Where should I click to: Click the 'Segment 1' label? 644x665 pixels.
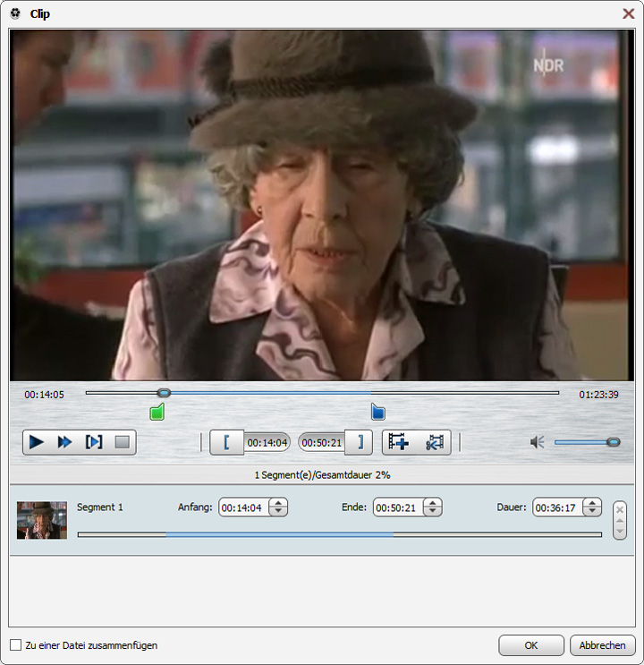(100, 507)
